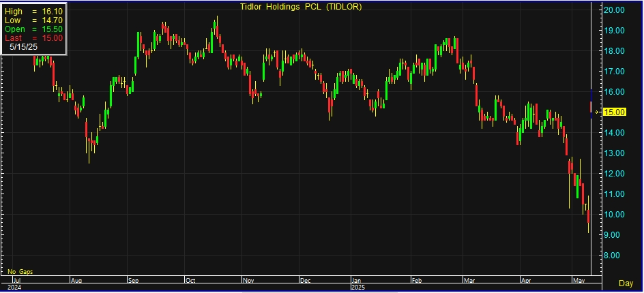
Task: Click the yellow arrow pointing at last price
Action: (597, 112)
